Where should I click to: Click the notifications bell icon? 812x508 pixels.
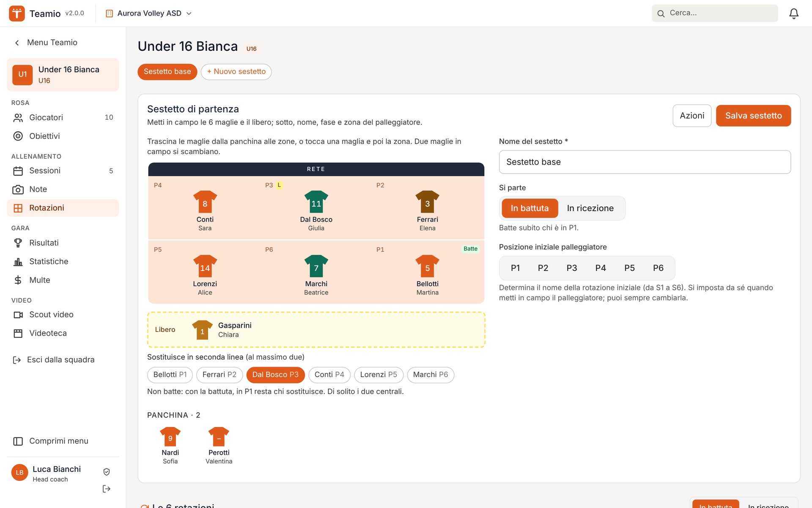pyautogui.click(x=794, y=14)
